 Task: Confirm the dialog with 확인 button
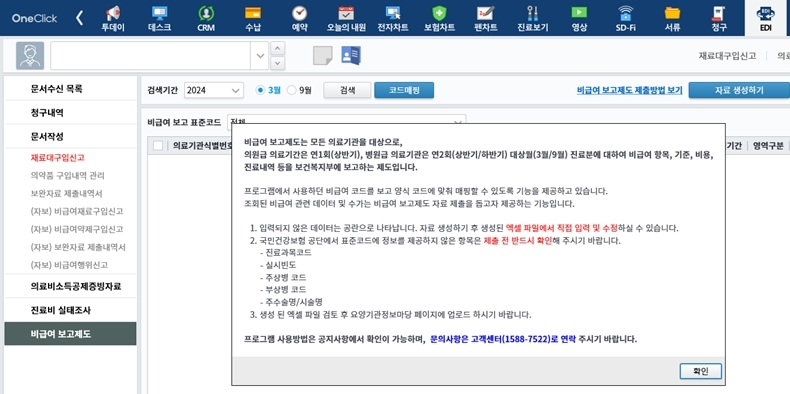[x=700, y=371]
